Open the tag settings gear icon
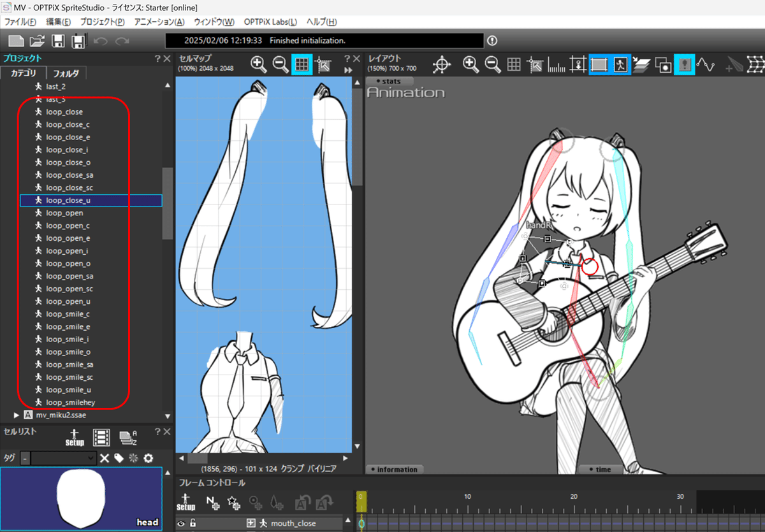The image size is (765, 532). click(149, 458)
